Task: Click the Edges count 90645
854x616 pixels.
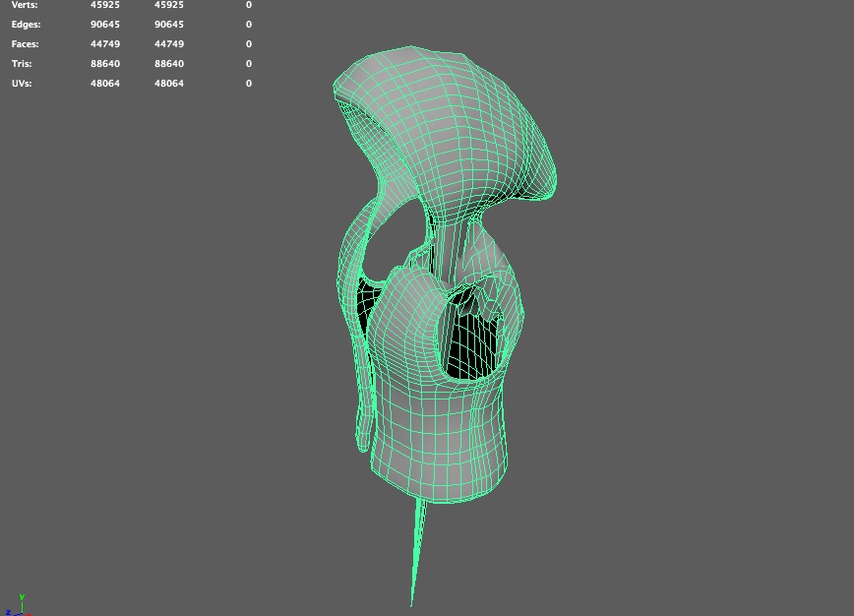Action: 104,24
